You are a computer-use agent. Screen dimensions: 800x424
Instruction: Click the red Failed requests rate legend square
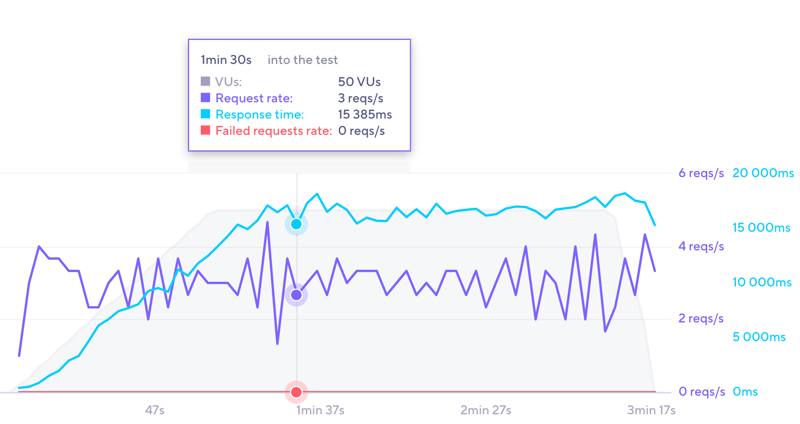205,131
